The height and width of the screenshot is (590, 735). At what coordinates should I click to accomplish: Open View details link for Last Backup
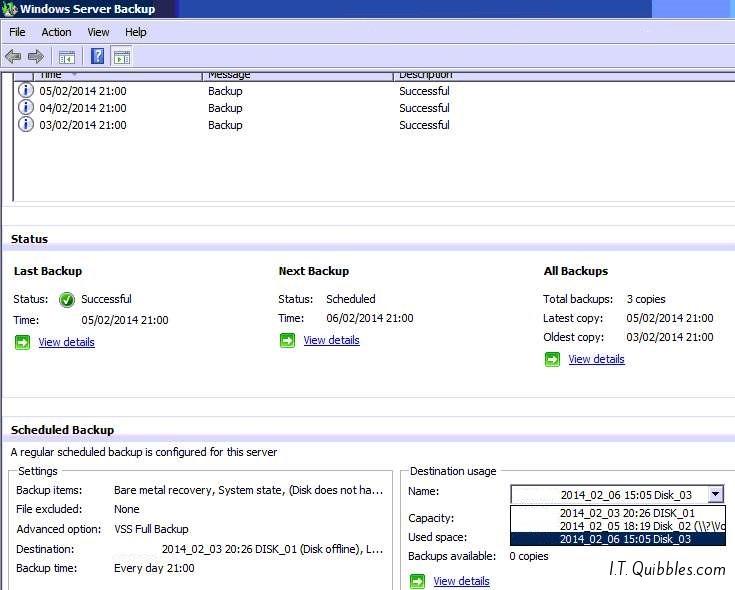(67, 342)
